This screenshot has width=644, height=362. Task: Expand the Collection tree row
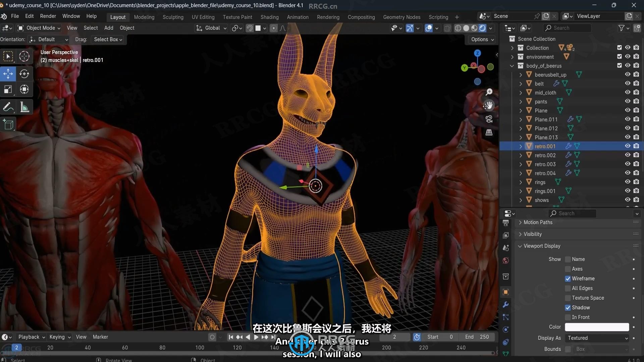pos(512,48)
